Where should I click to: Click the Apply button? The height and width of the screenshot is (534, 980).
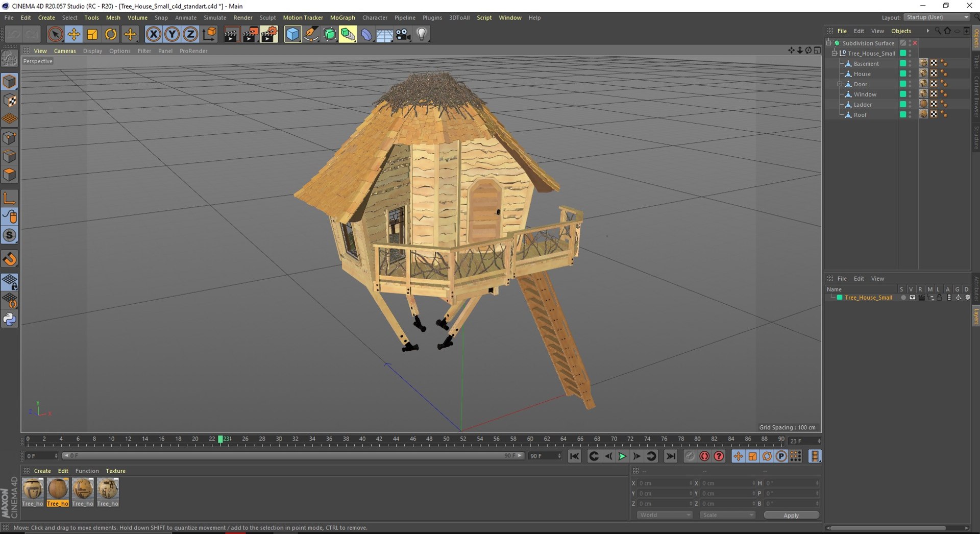(791, 516)
